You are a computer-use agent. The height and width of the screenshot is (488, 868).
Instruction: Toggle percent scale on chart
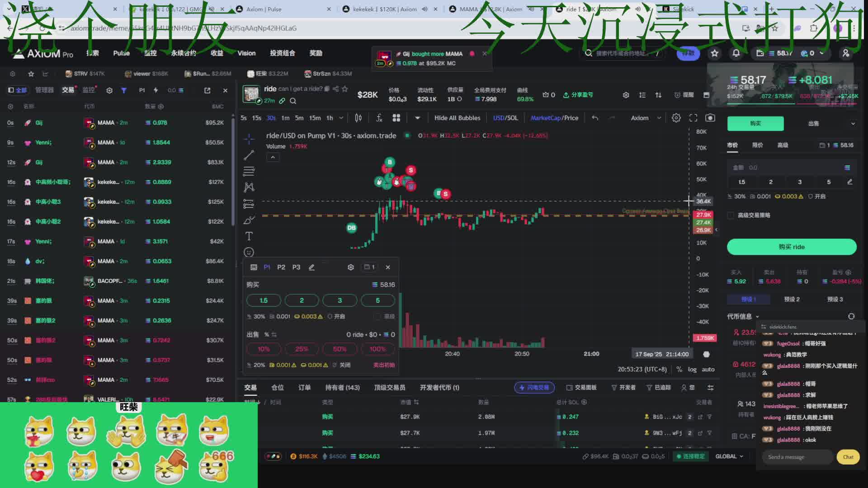pyautogui.click(x=679, y=369)
